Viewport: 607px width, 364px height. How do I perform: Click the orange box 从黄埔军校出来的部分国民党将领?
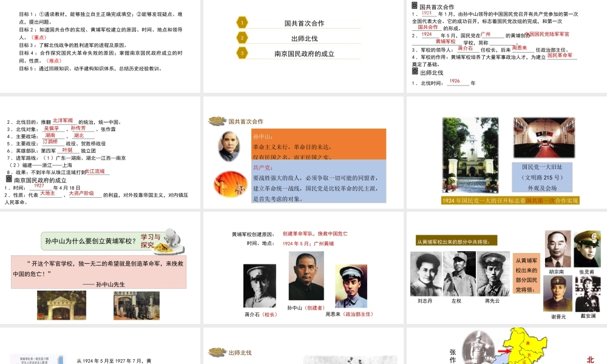click(x=526, y=273)
